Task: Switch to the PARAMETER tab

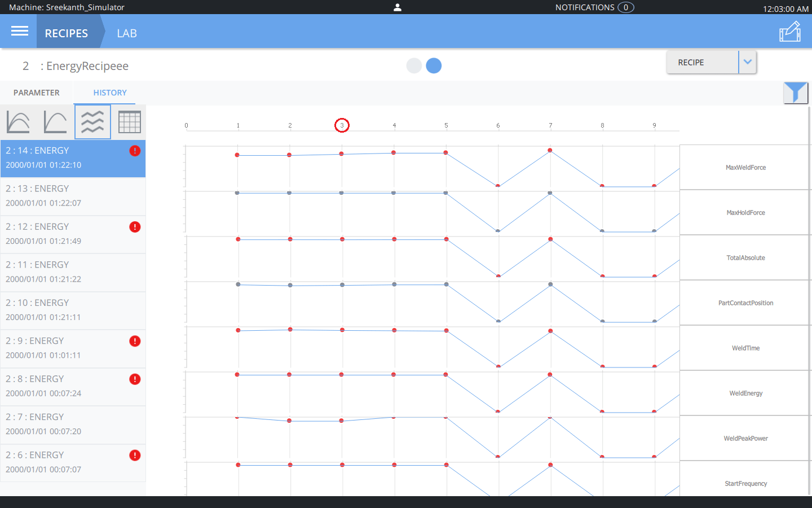Action: [x=37, y=93]
